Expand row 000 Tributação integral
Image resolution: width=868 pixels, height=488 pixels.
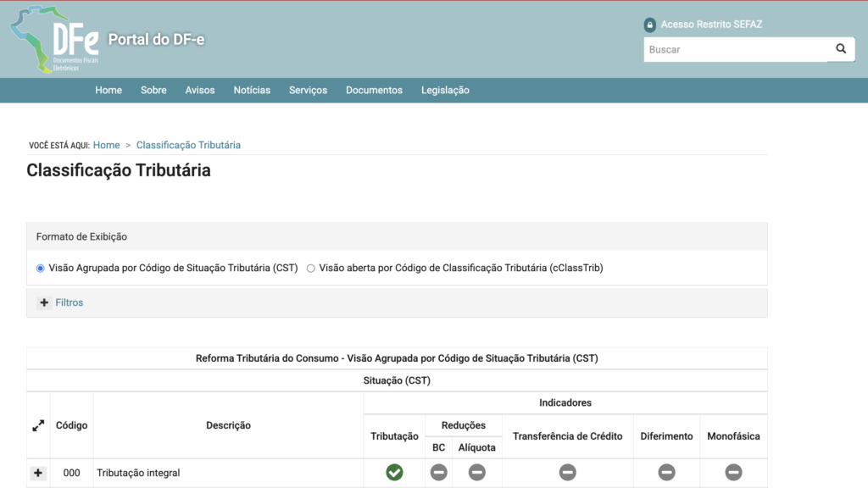pos(38,473)
